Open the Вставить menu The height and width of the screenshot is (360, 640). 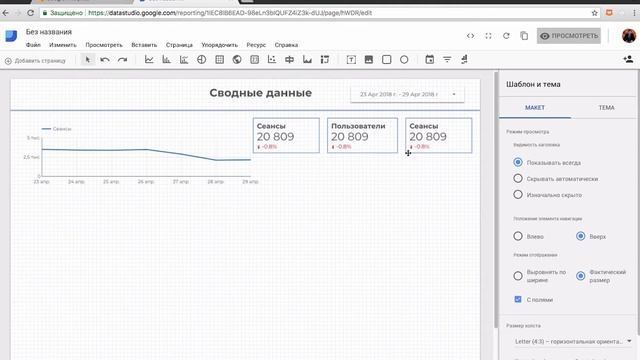(144, 45)
